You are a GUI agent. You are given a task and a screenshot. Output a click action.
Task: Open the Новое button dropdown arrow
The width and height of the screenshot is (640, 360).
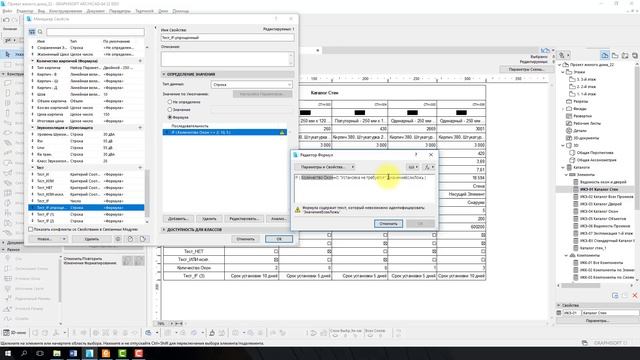64,239
